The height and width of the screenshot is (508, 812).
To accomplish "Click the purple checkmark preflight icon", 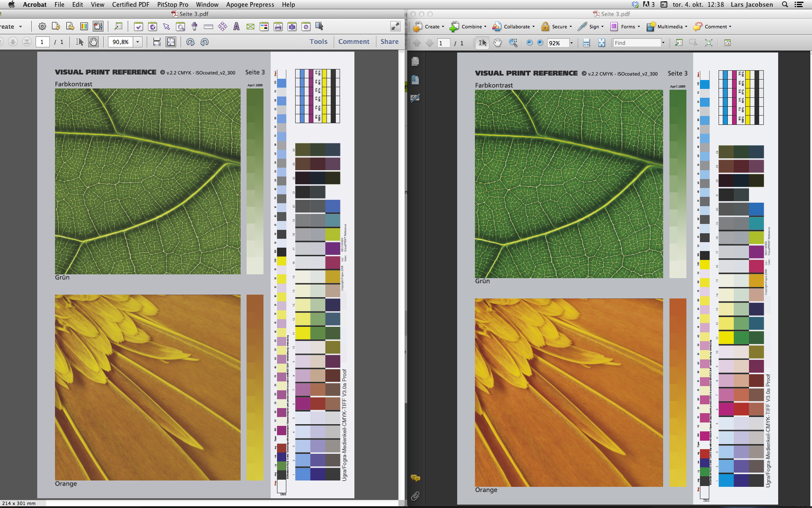I will (x=138, y=27).
